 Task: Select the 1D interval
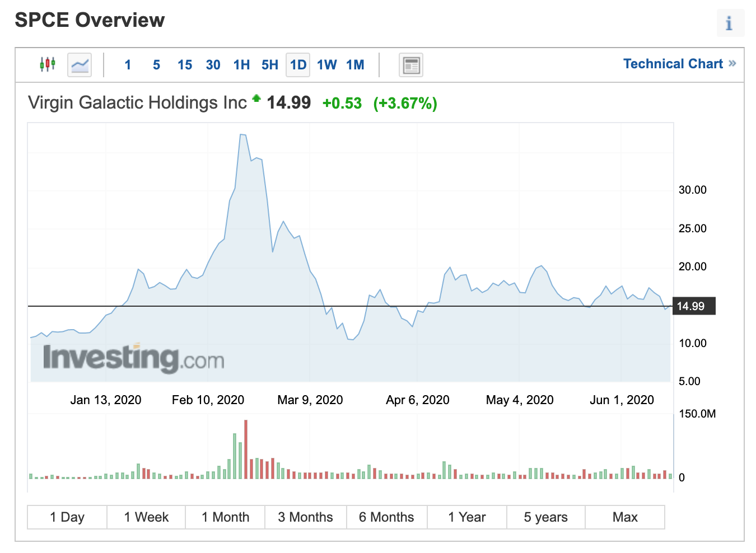point(298,65)
